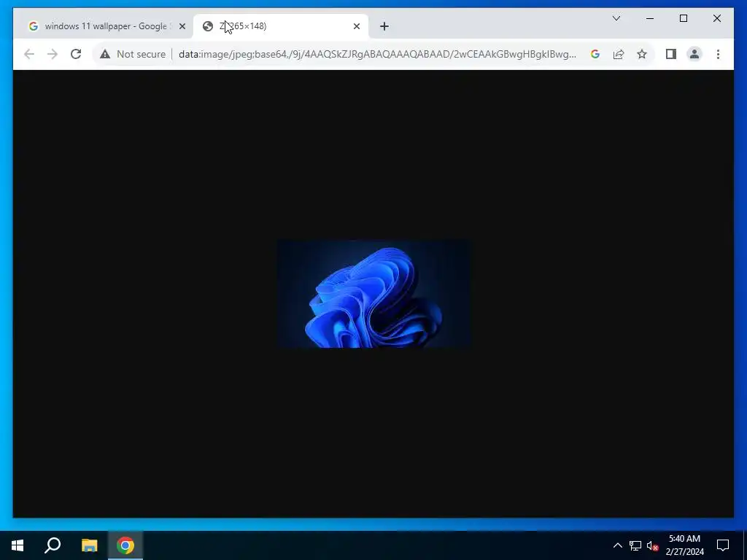Maximize the Chrome window
This screenshot has width=747, height=560.
tap(683, 18)
